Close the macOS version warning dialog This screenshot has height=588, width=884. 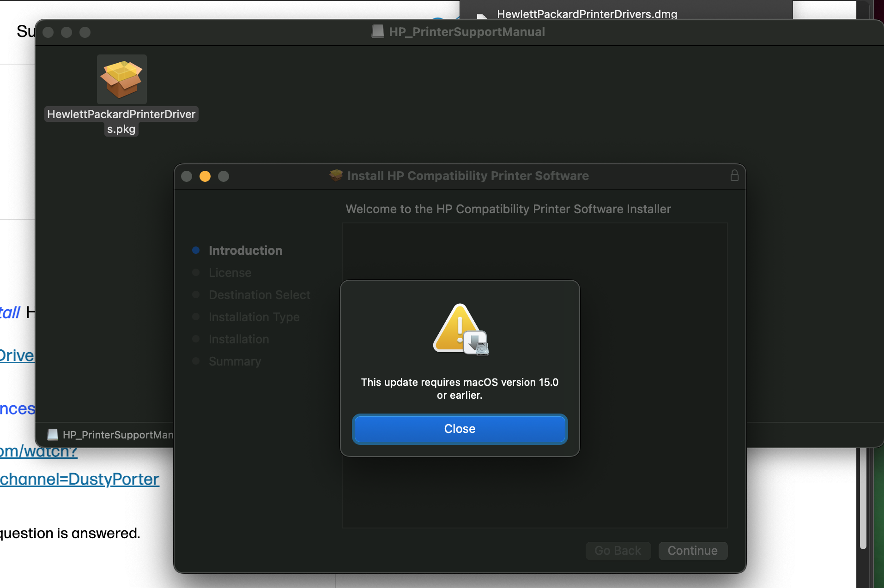(460, 429)
